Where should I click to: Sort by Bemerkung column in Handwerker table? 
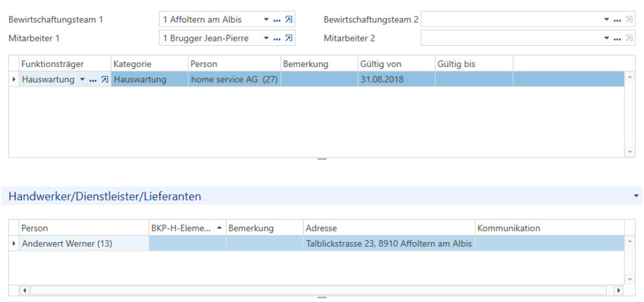click(x=265, y=228)
